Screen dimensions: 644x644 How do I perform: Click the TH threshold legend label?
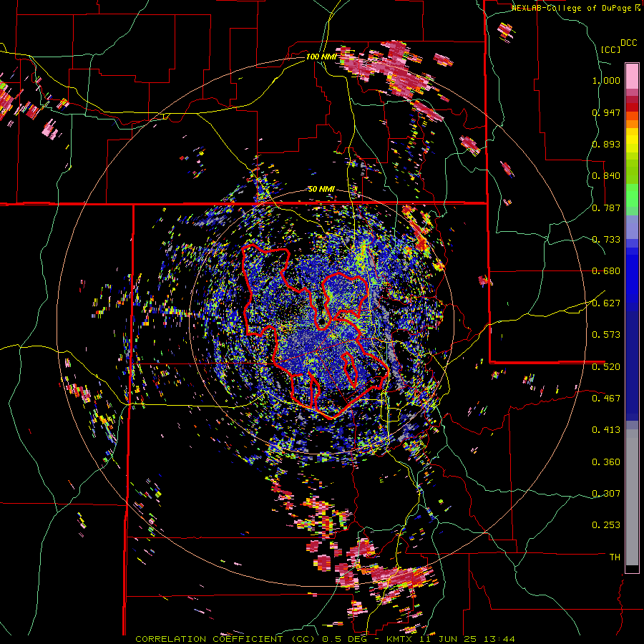click(x=615, y=557)
